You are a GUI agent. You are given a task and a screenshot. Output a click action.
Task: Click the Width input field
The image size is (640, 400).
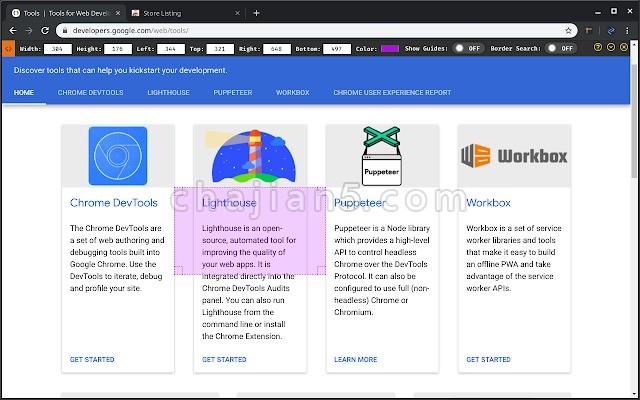(x=58, y=49)
